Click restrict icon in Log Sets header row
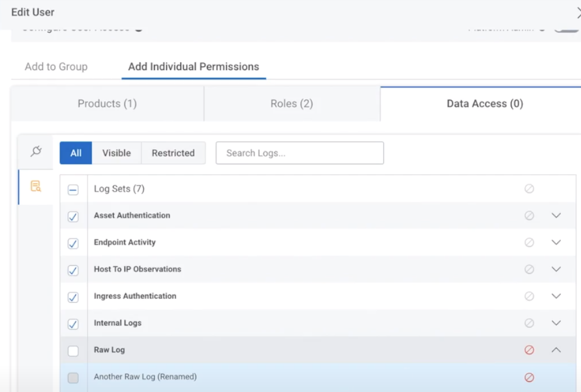This screenshot has height=392, width=581. [x=529, y=189]
